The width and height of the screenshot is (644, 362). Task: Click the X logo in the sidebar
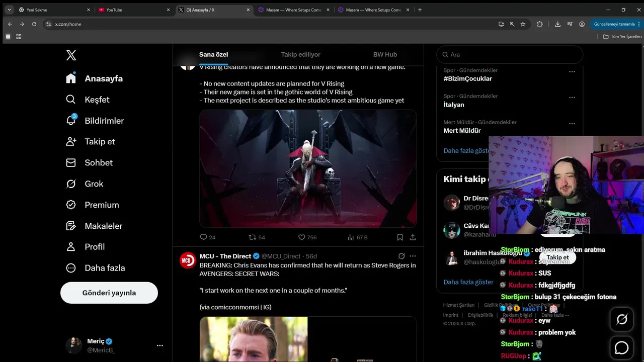tap(71, 55)
